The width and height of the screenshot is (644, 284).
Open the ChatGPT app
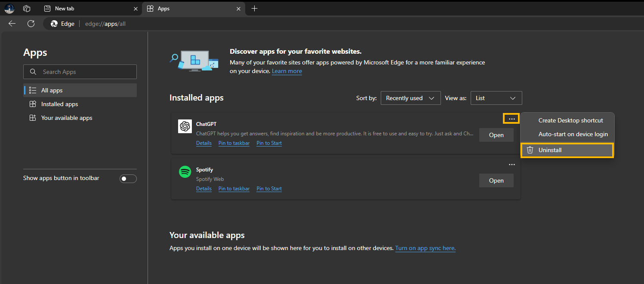[496, 135]
